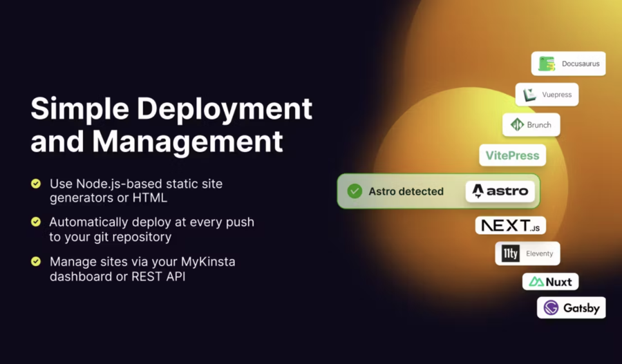Select the NEXT.js framework card
This screenshot has width=622, height=364.
click(x=510, y=225)
